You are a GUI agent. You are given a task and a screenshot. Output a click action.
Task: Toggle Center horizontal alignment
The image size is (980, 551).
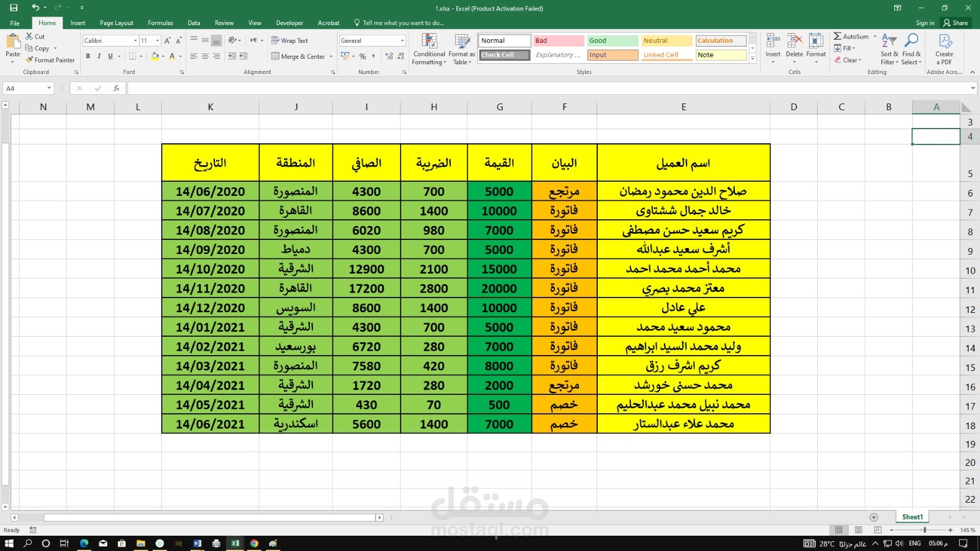tap(205, 56)
